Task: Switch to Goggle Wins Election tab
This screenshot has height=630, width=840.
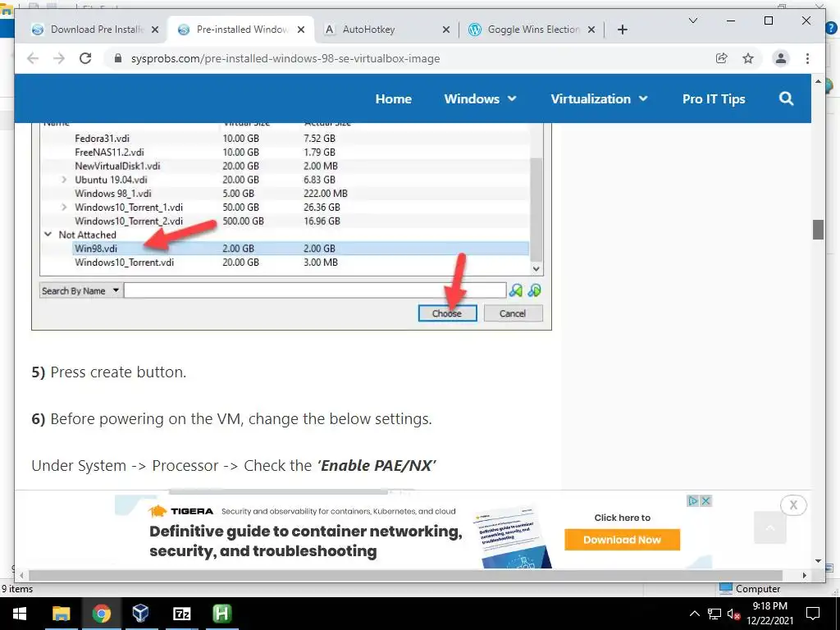Action: (x=532, y=30)
